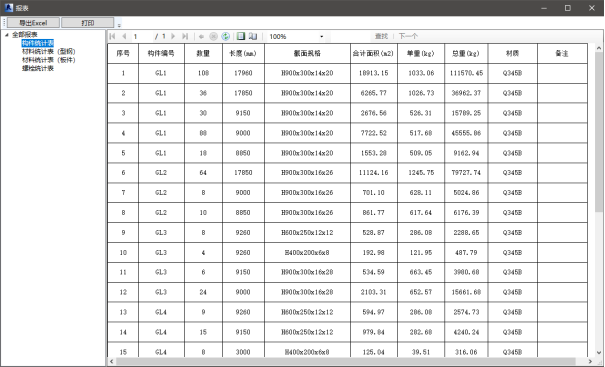The height and width of the screenshot is (367, 605).
Task: Click area value 6265.77
Action: [373, 93]
